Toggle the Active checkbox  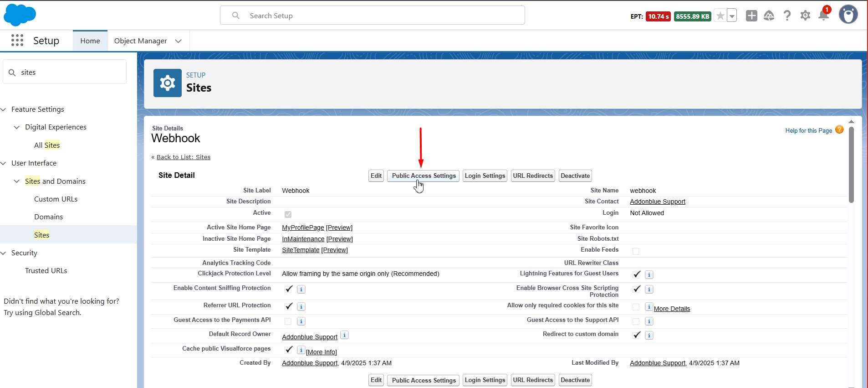(x=288, y=214)
